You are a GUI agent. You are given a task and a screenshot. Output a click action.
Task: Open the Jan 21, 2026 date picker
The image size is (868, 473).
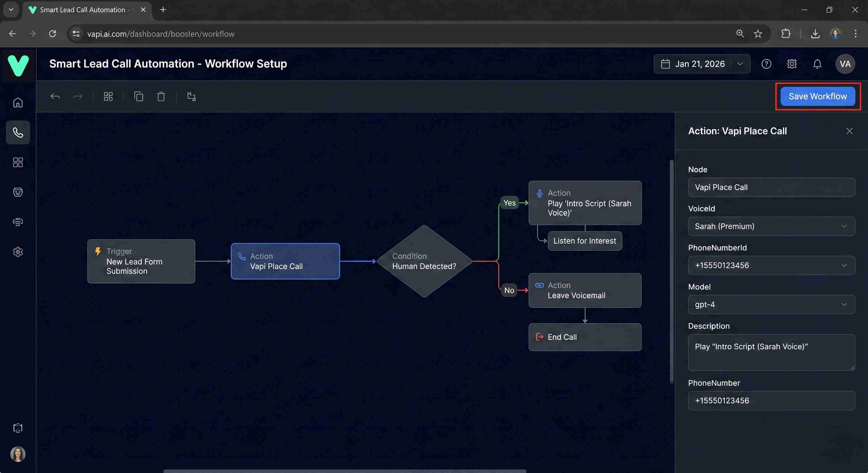[702, 64]
